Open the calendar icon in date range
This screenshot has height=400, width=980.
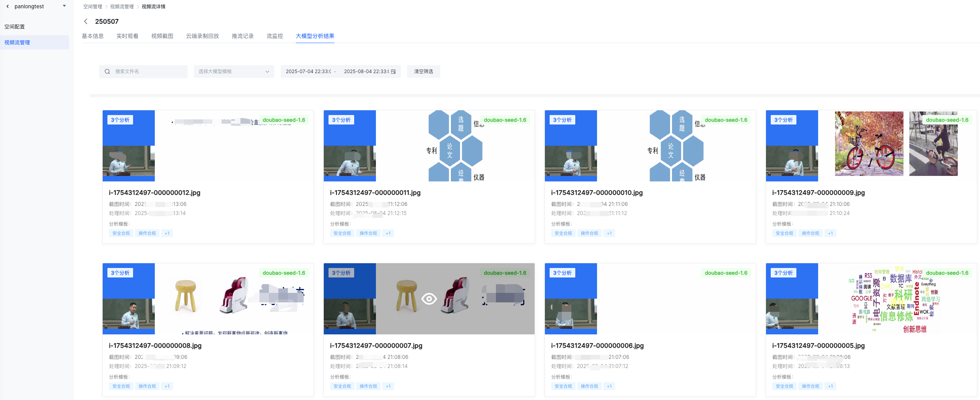(x=393, y=72)
